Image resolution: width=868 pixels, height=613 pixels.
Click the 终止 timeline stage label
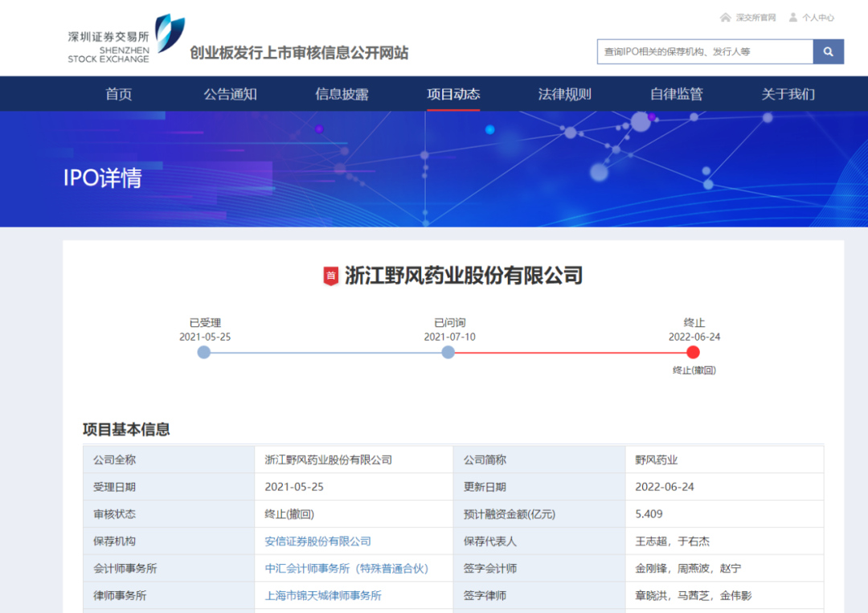[x=694, y=322]
